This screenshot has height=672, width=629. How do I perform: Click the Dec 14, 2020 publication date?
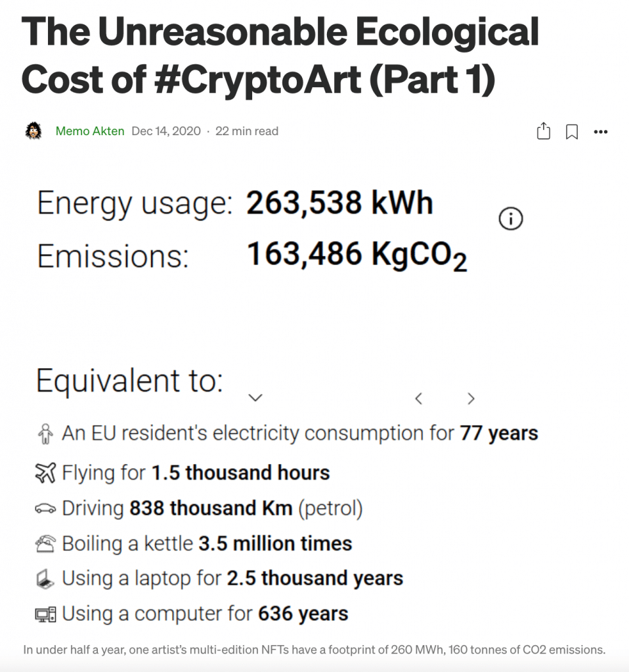tap(165, 131)
